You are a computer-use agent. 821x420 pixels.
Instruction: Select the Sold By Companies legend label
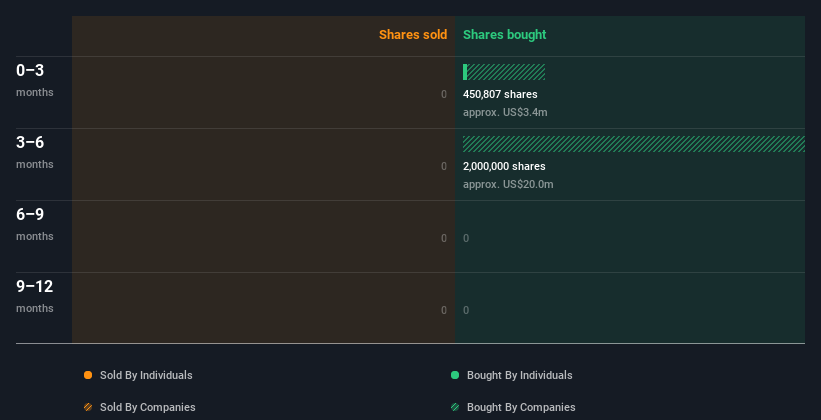pyautogui.click(x=148, y=407)
